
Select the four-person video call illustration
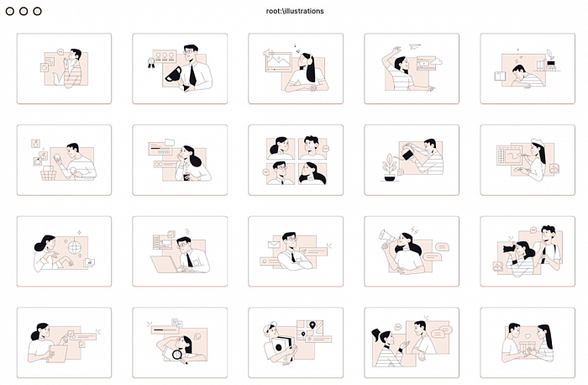pyautogui.click(x=296, y=161)
